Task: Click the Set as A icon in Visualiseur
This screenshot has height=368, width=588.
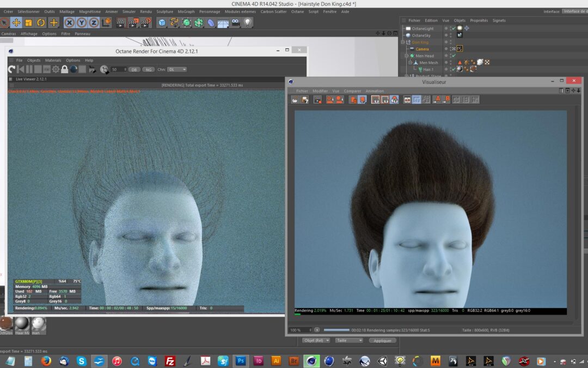Action: (437, 100)
